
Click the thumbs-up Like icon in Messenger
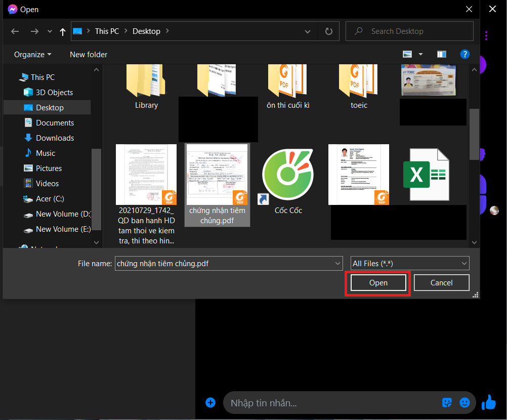(489, 402)
